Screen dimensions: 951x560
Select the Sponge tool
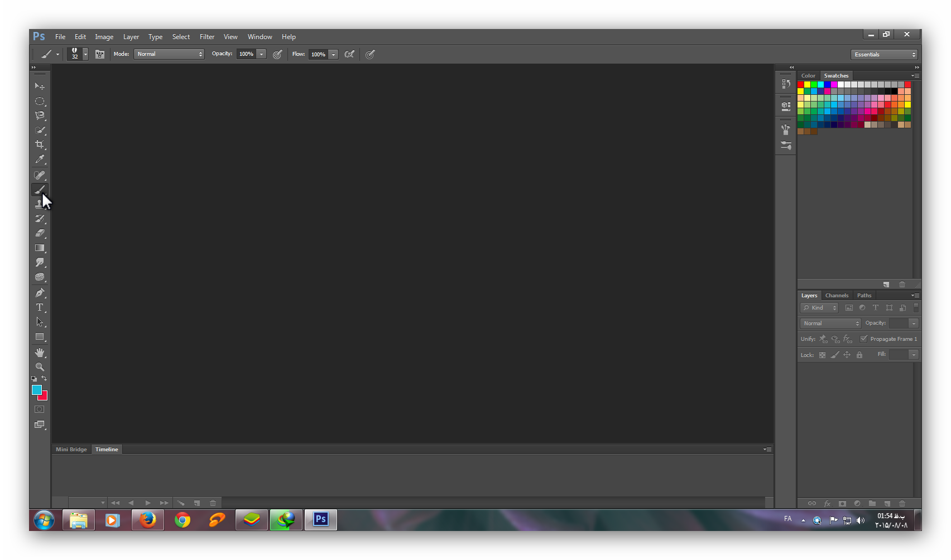pos(40,277)
